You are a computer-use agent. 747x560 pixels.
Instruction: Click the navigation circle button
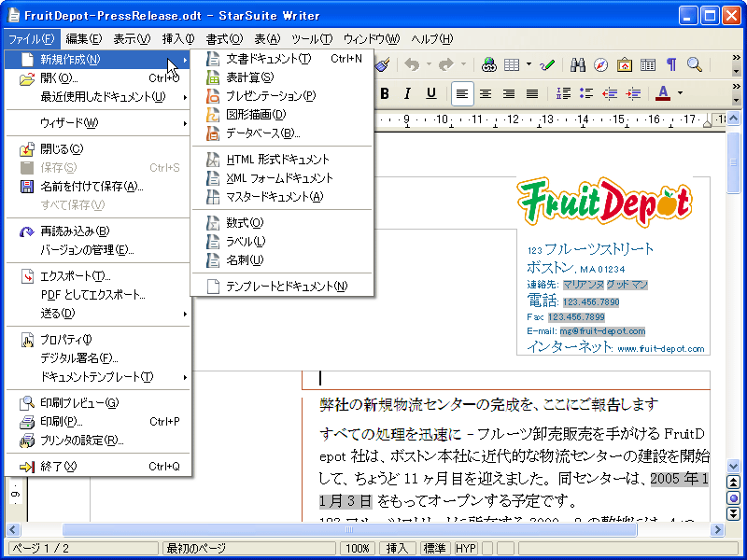coord(734,498)
